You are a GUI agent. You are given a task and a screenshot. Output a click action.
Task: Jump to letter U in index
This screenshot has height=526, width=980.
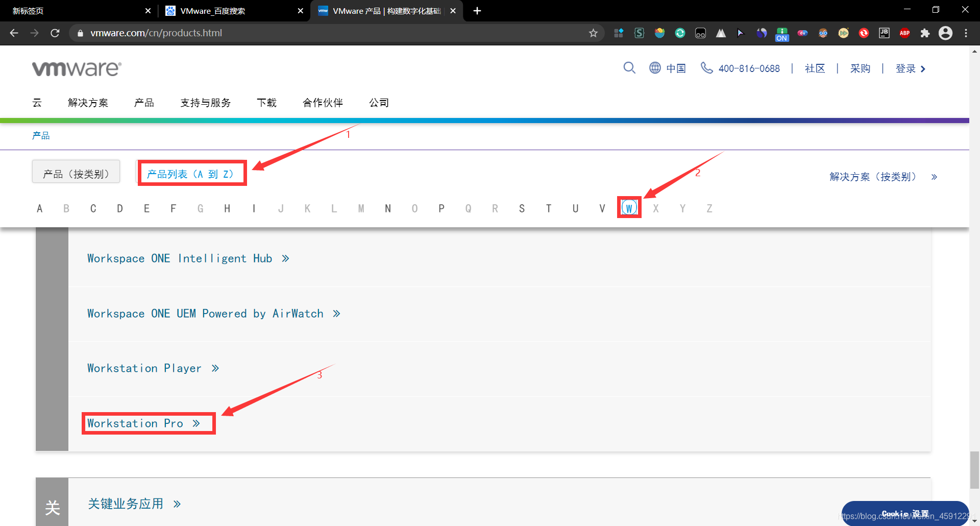pyautogui.click(x=575, y=208)
